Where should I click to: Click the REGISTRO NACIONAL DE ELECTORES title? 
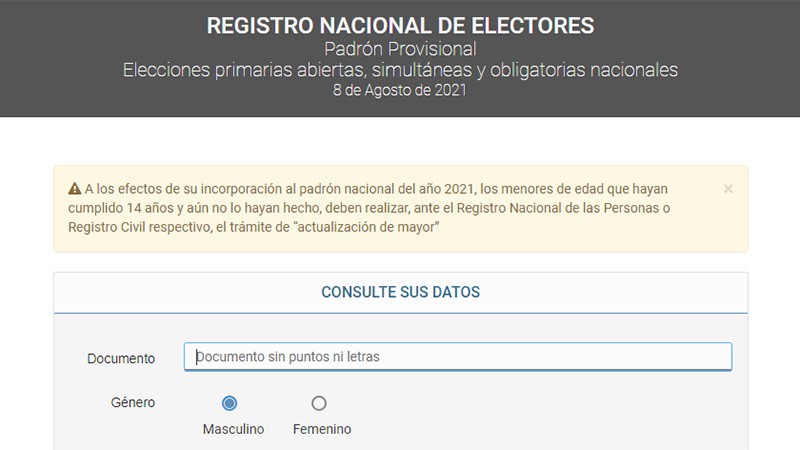tap(400, 25)
